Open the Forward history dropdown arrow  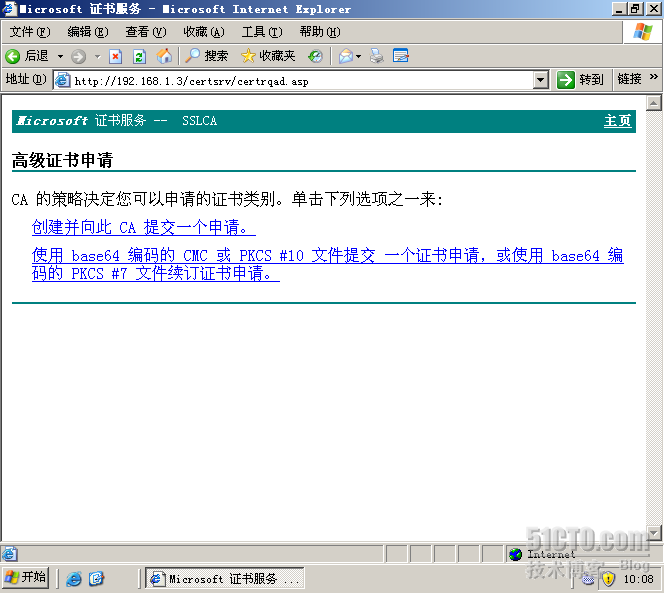pyautogui.click(x=97, y=56)
